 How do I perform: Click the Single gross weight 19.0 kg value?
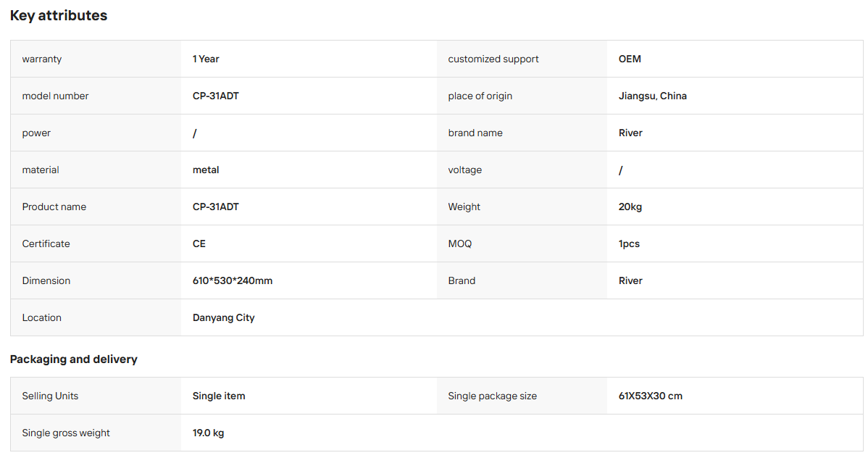pyautogui.click(x=208, y=433)
